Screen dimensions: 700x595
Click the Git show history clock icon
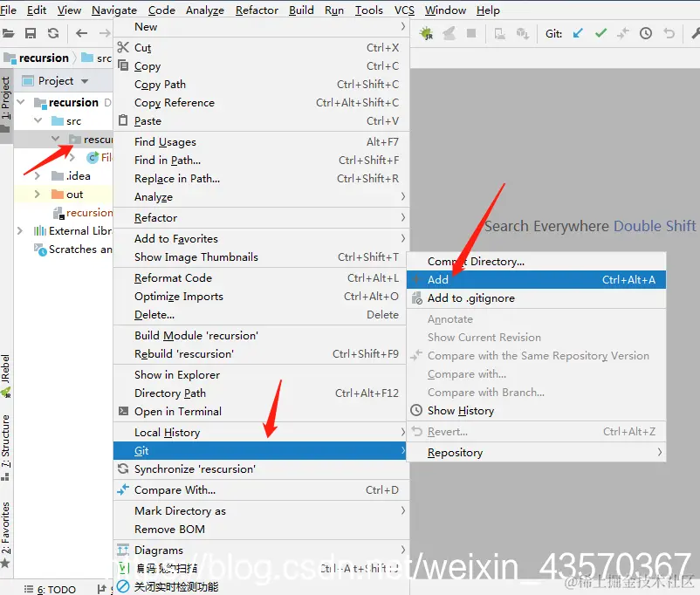pyautogui.click(x=646, y=33)
